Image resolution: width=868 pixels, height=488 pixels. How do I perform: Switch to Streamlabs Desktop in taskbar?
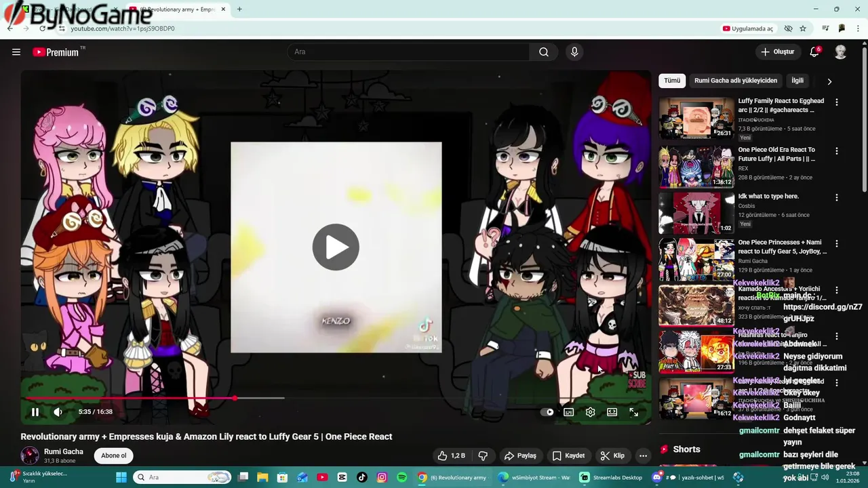pyautogui.click(x=610, y=477)
